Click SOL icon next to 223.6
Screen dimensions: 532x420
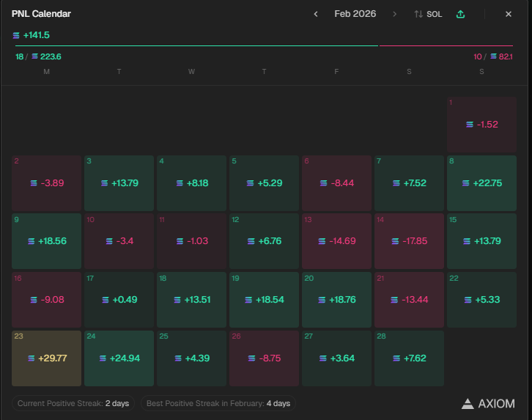pyautogui.click(x=34, y=56)
